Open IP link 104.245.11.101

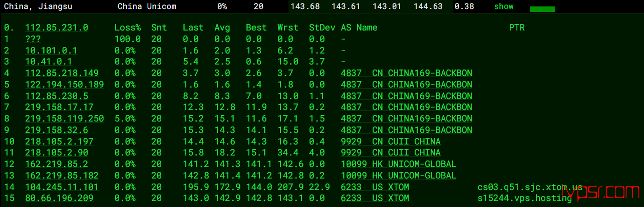62,187
